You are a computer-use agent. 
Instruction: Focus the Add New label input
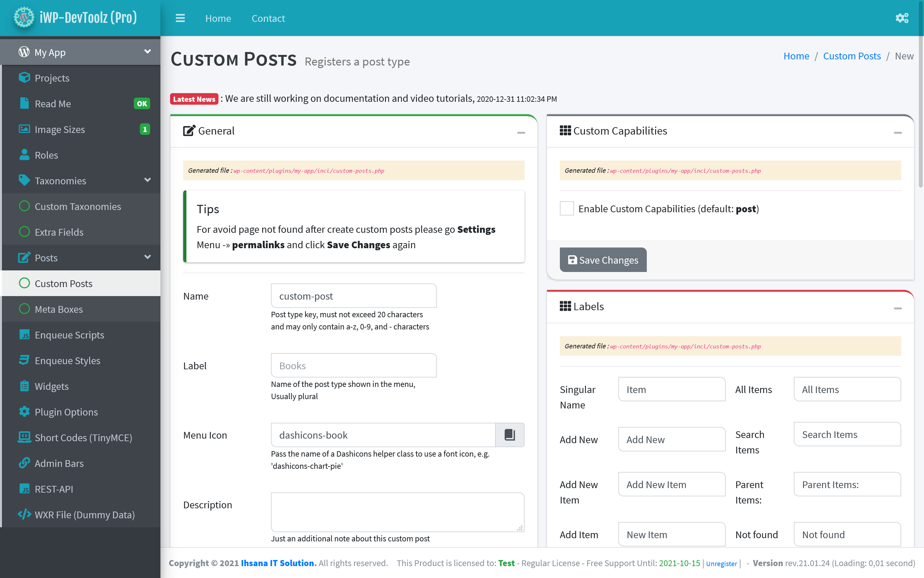click(672, 439)
